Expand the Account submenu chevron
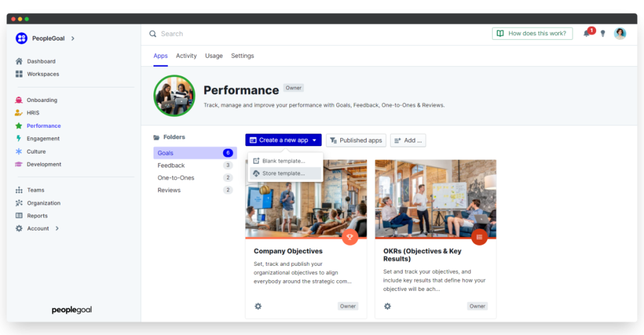Screen dimensions: 644x335 coord(57,229)
